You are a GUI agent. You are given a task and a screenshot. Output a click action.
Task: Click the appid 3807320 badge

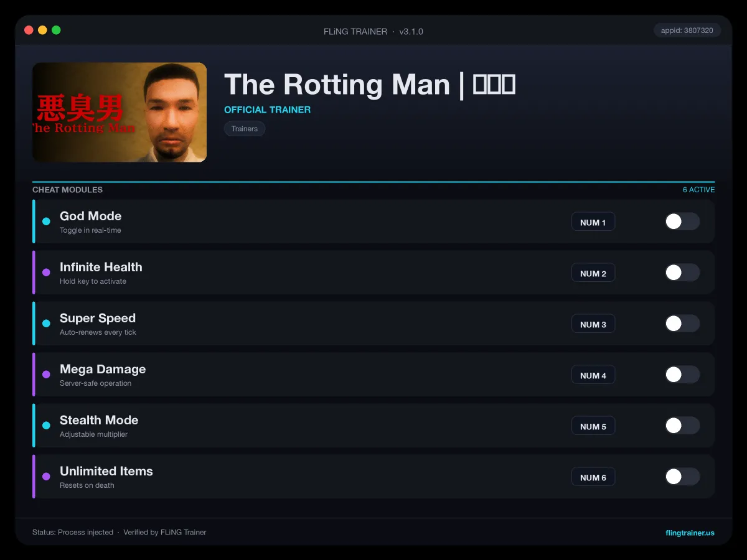687,30
